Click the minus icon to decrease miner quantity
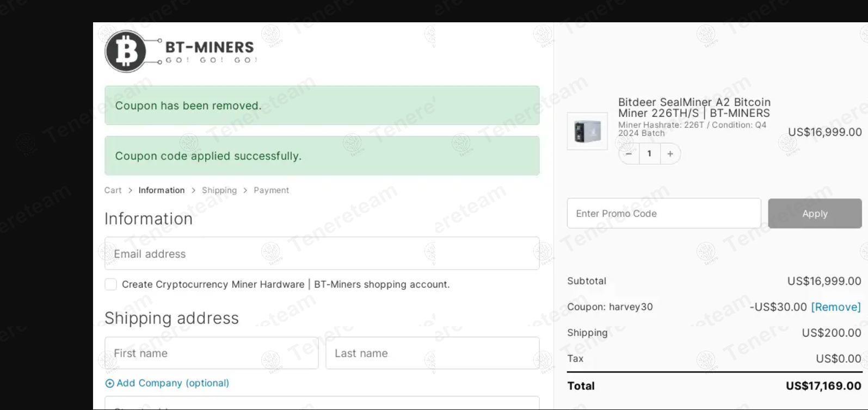 click(629, 154)
